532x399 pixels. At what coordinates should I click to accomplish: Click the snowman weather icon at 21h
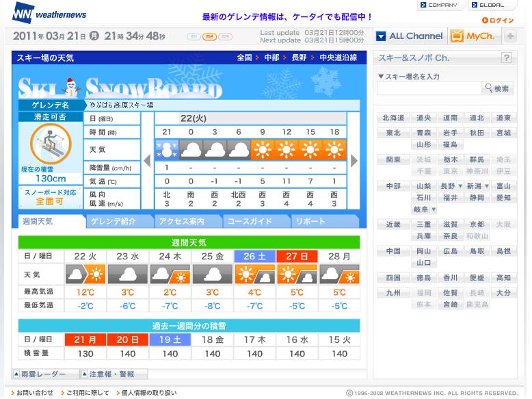click(x=167, y=149)
